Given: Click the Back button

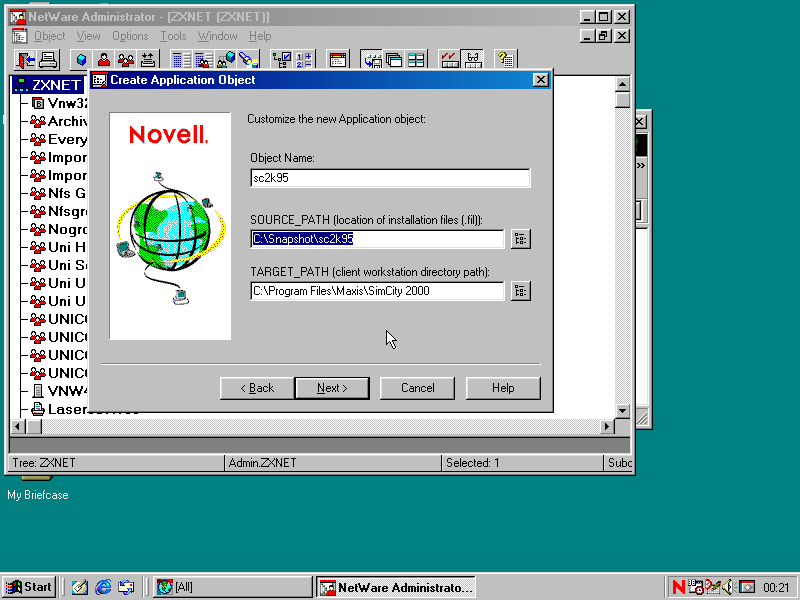Looking at the screenshot, I should (257, 388).
